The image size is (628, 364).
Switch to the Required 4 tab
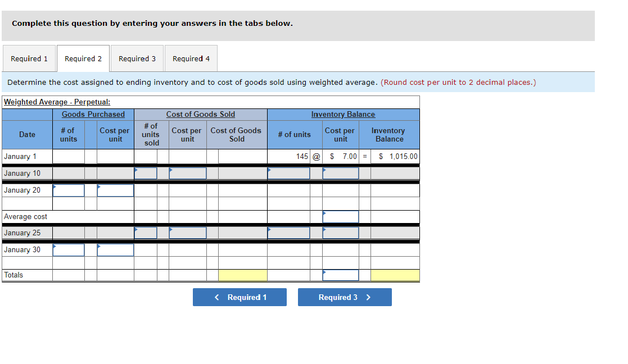[x=190, y=58]
